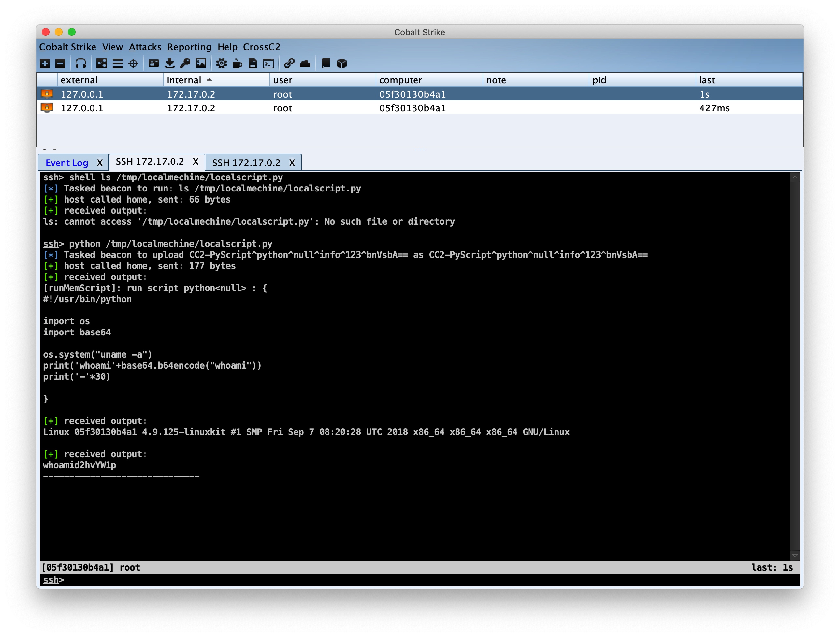Open the Screenshots picture icon
The height and width of the screenshot is (637, 840).
(x=200, y=64)
